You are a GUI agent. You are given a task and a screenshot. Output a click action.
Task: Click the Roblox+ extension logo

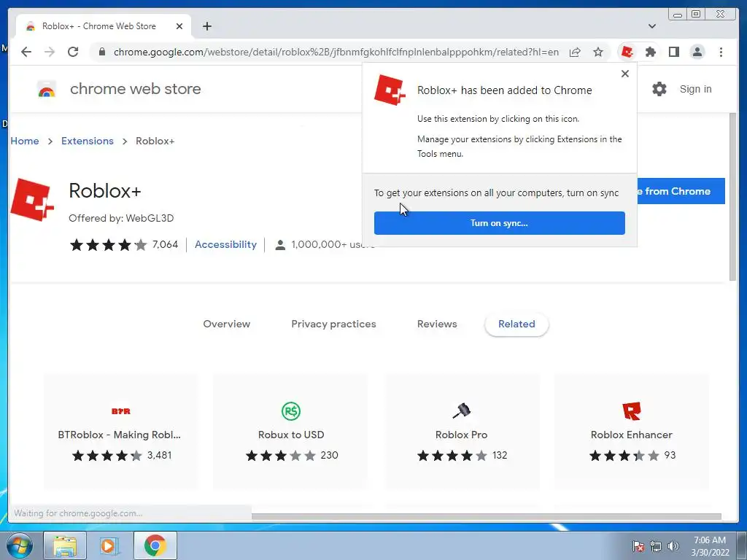32,200
